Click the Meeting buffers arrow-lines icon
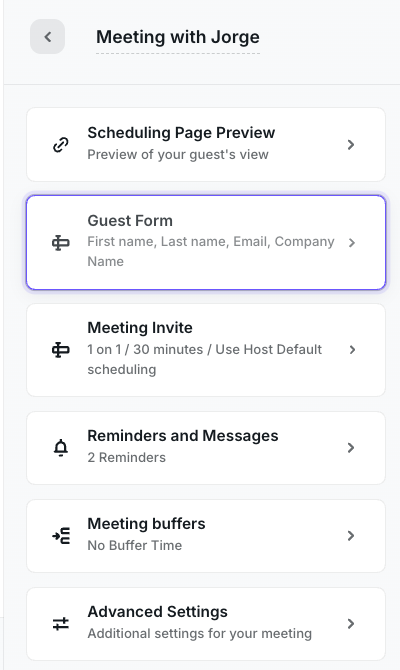This screenshot has width=400, height=670. [61, 536]
